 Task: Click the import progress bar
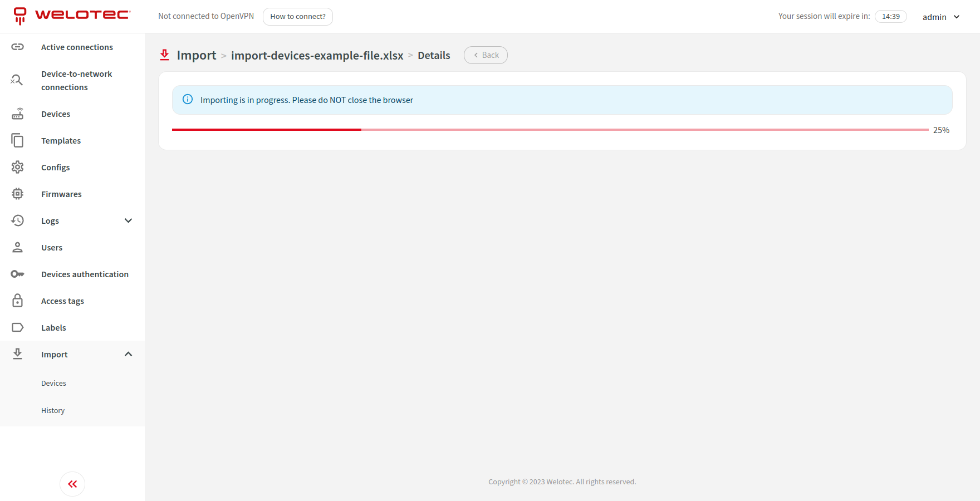[550, 130]
